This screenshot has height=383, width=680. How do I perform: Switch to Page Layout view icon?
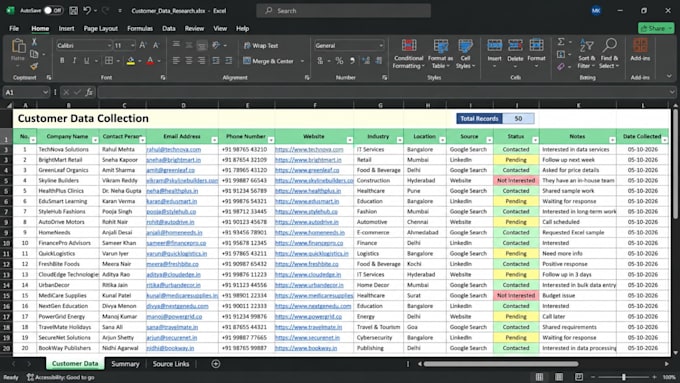(559, 377)
